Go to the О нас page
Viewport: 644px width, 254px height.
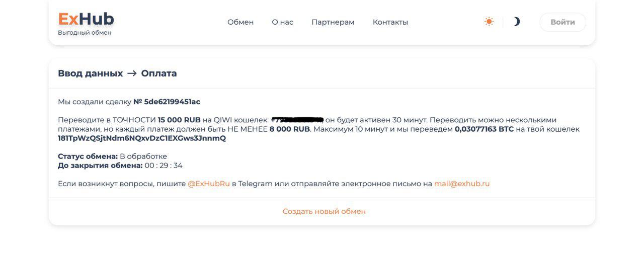282,22
